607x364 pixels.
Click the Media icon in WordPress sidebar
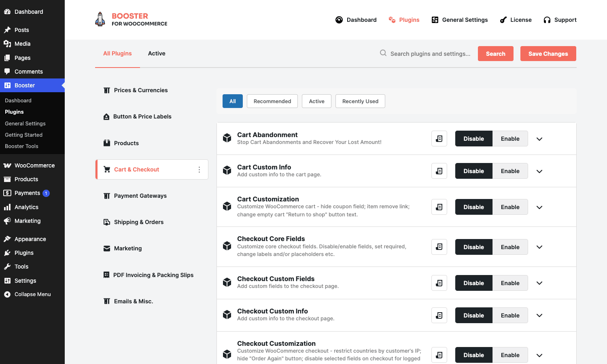pyautogui.click(x=7, y=44)
